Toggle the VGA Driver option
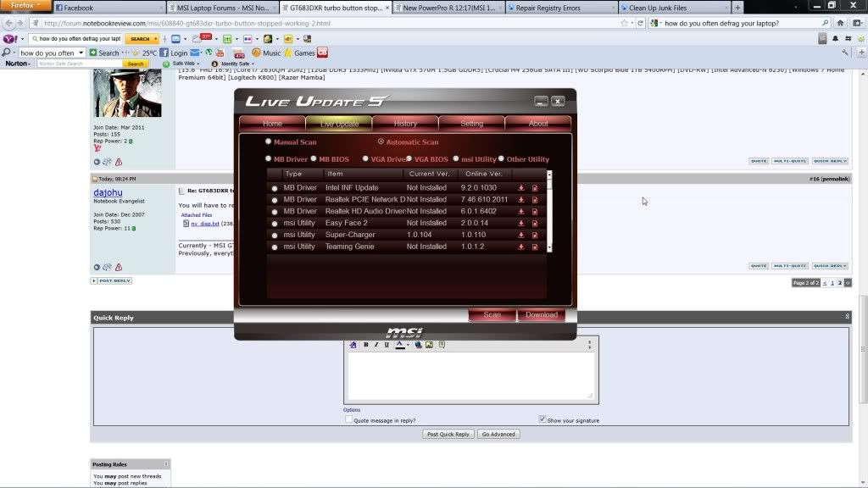The height and width of the screenshot is (488, 868). pos(365,158)
